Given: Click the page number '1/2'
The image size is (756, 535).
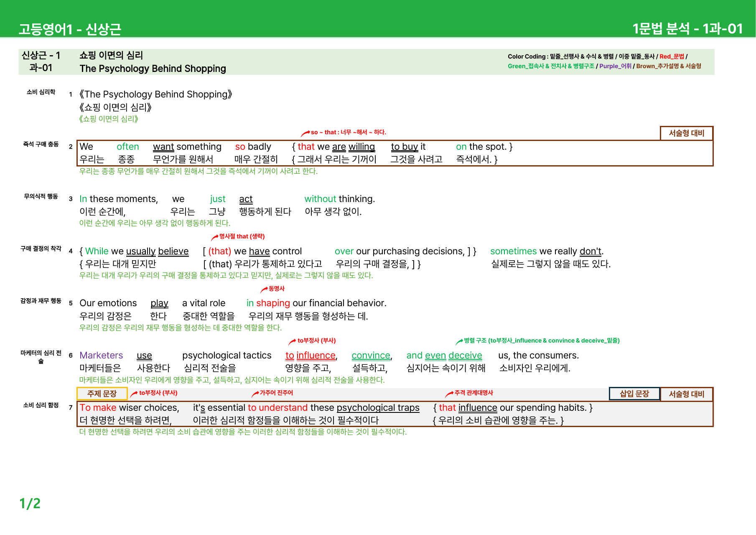Looking at the screenshot, I should pyautogui.click(x=30, y=503).
